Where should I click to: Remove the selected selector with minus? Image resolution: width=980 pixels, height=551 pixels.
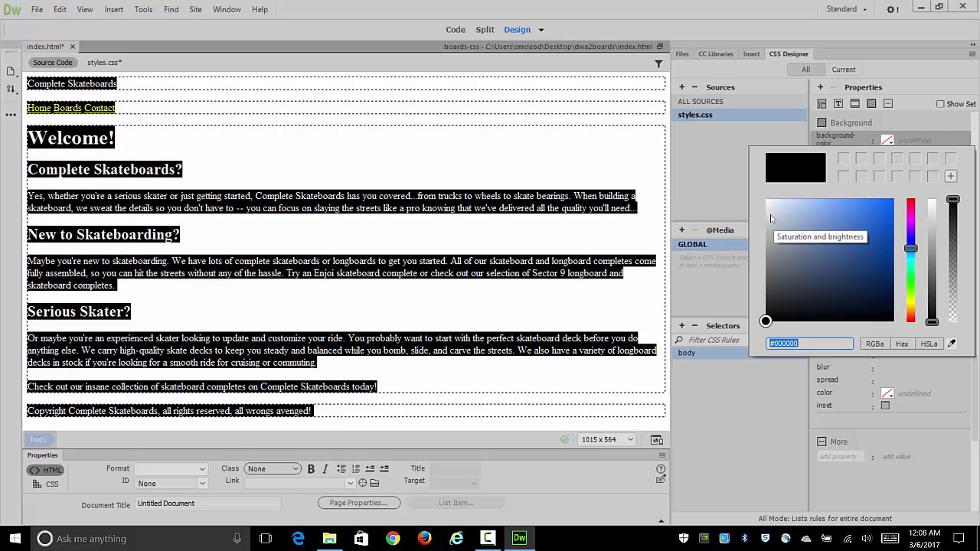(x=694, y=325)
